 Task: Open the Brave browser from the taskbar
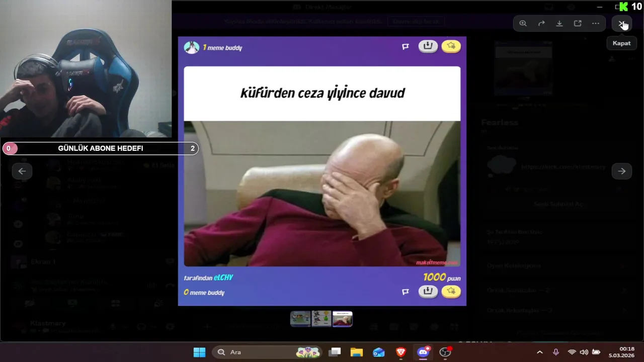click(401, 352)
